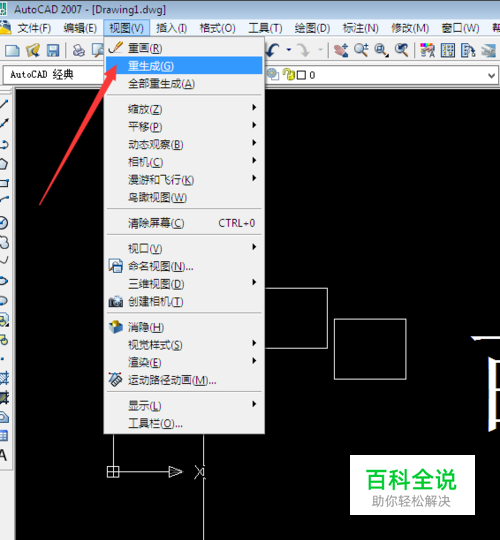Click the Redo arrow icon
This screenshot has height=540, width=500.
[x=303, y=50]
